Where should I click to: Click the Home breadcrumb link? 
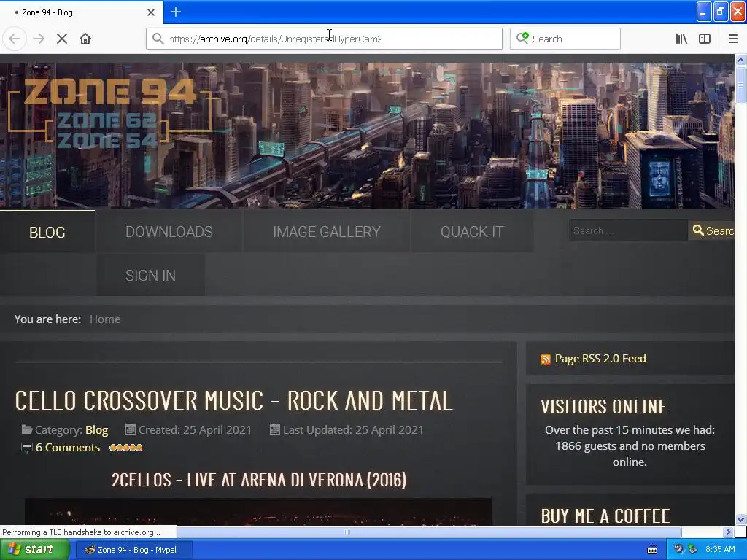click(105, 319)
